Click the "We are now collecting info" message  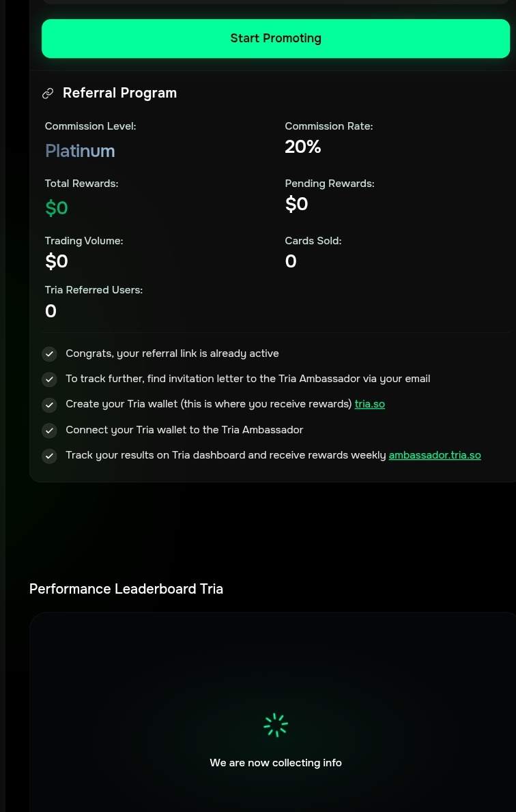276,763
